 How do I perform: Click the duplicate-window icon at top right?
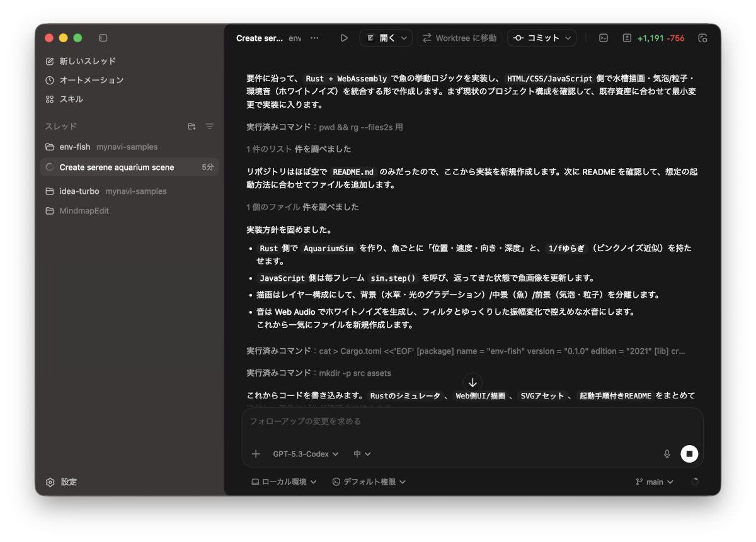(702, 38)
